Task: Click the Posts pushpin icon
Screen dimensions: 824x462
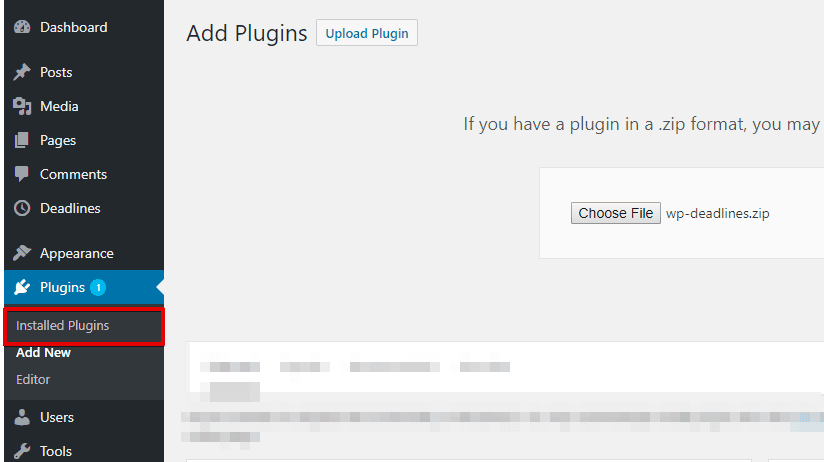Action: pos(22,73)
